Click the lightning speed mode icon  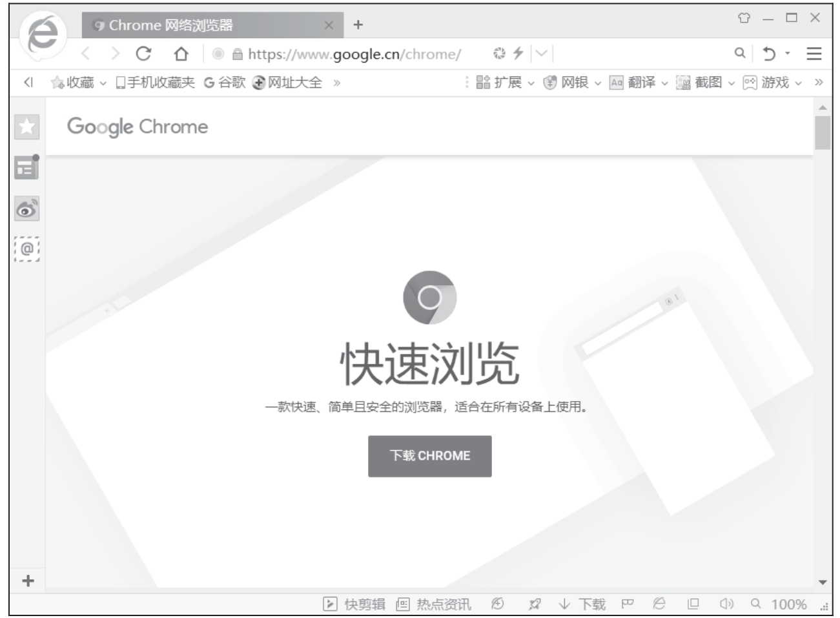(518, 54)
